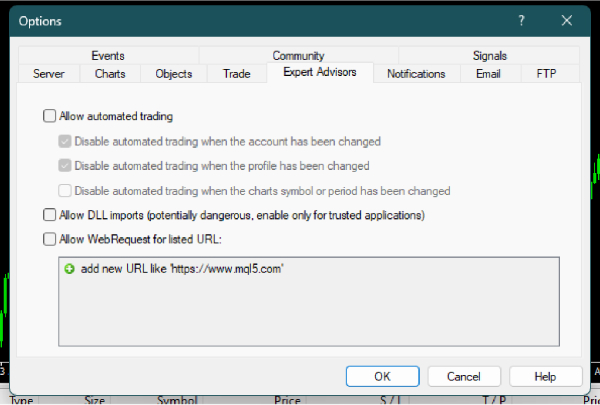Open the Charts tab
The width and height of the screenshot is (600, 405).
[x=110, y=73]
